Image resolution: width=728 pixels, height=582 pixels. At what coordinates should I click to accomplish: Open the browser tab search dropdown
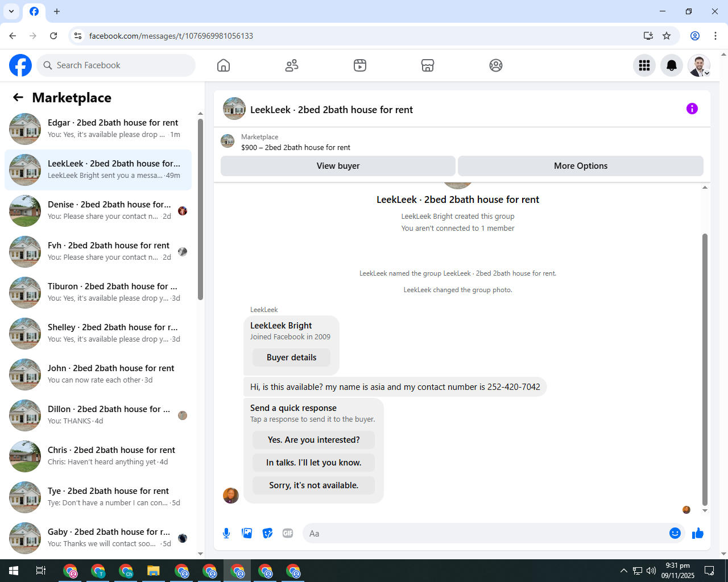point(11,11)
